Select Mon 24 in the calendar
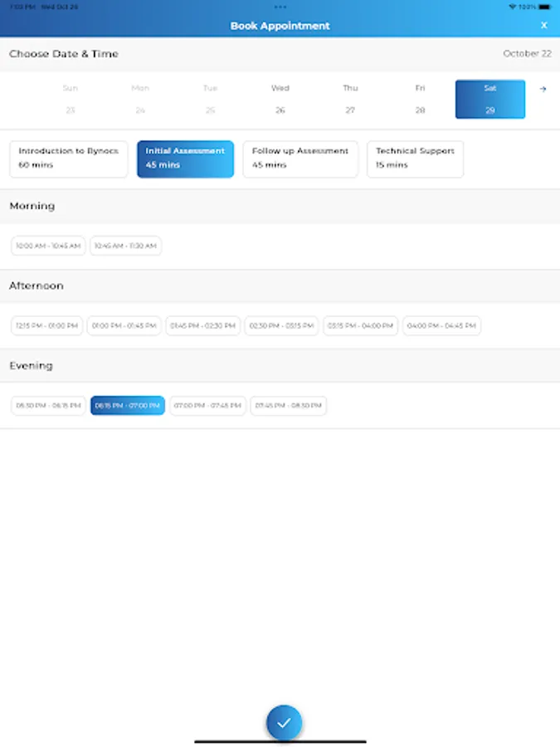Viewport: 560px width, 747px height. tap(140, 99)
